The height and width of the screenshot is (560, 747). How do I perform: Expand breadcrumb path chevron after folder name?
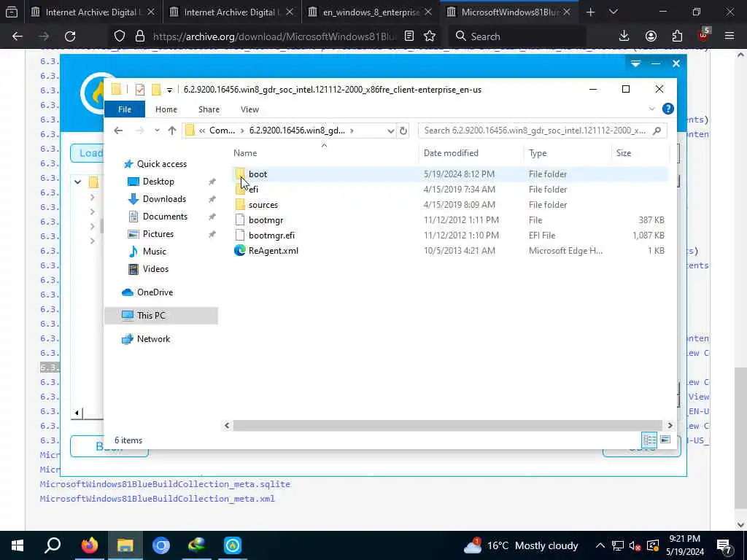[x=352, y=131]
